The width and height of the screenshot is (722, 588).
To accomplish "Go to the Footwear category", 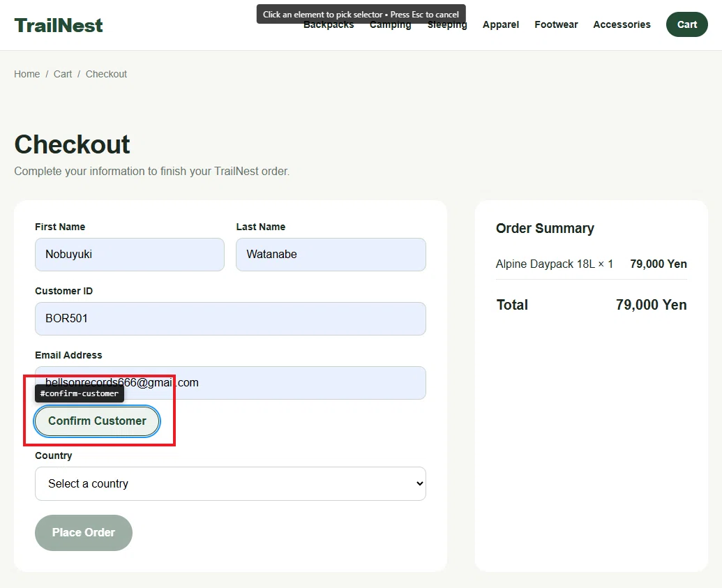I will (x=556, y=24).
